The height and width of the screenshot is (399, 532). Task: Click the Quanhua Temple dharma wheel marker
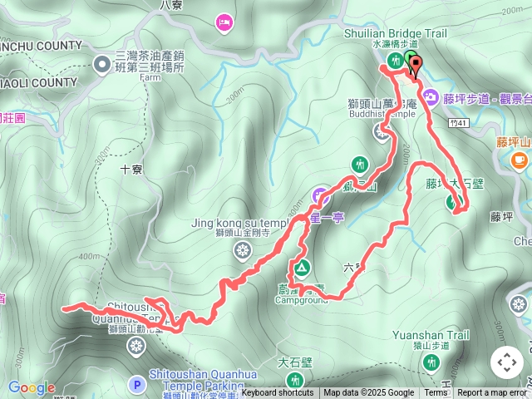[x=136, y=346]
